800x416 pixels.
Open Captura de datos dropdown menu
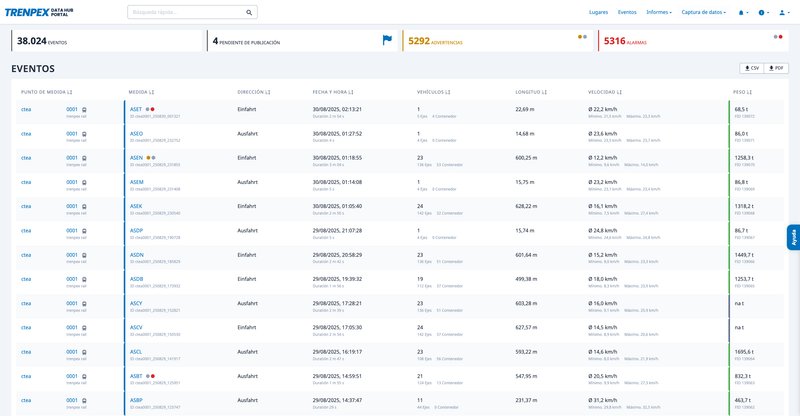[704, 12]
